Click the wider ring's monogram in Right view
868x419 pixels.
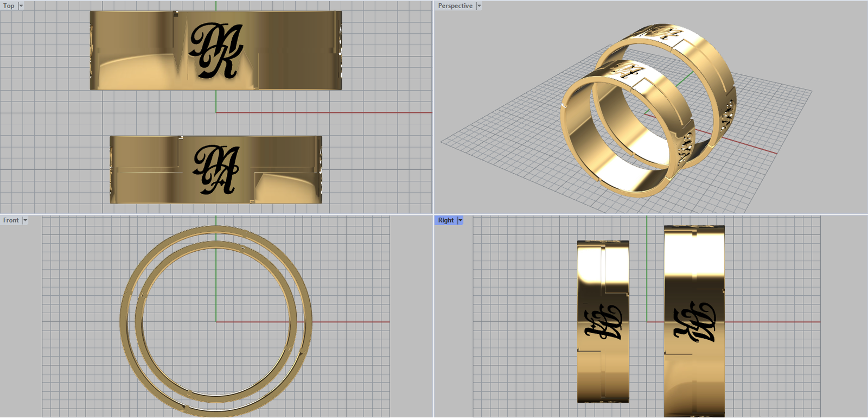(694, 322)
